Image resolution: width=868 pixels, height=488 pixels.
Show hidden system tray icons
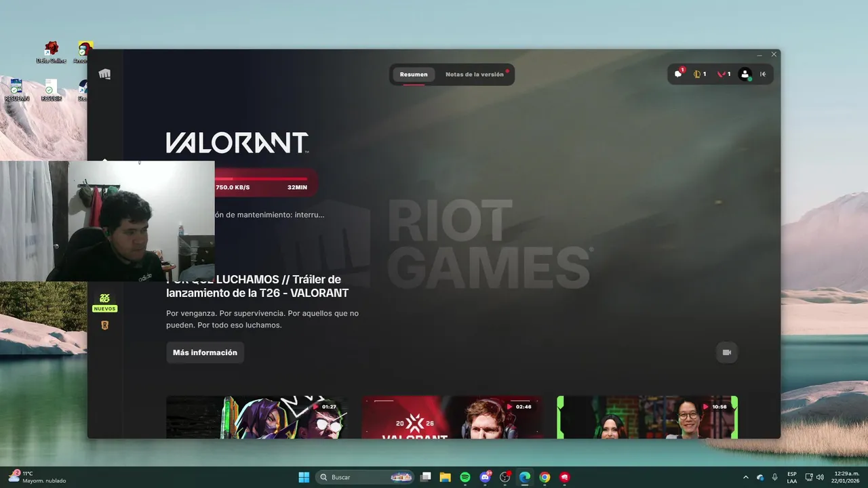coord(746,477)
